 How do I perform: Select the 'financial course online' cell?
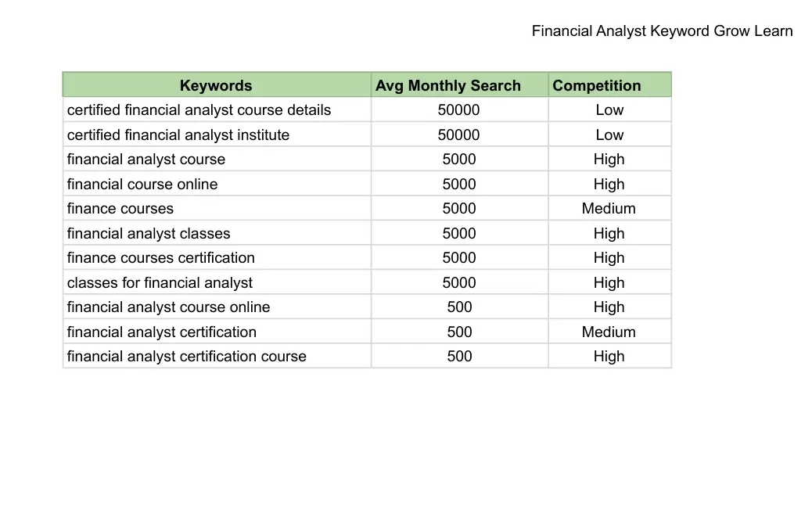coord(142,185)
